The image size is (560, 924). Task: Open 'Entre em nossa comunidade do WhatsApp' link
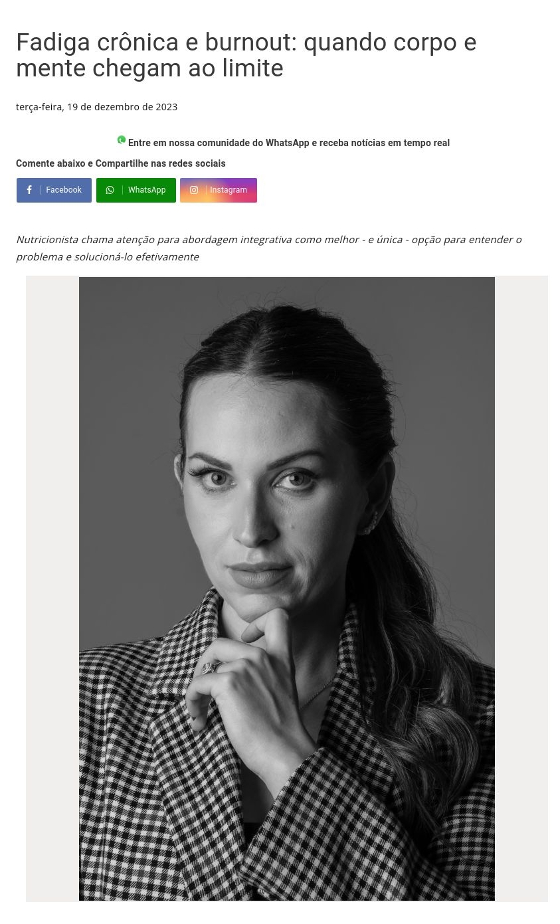tap(219, 143)
